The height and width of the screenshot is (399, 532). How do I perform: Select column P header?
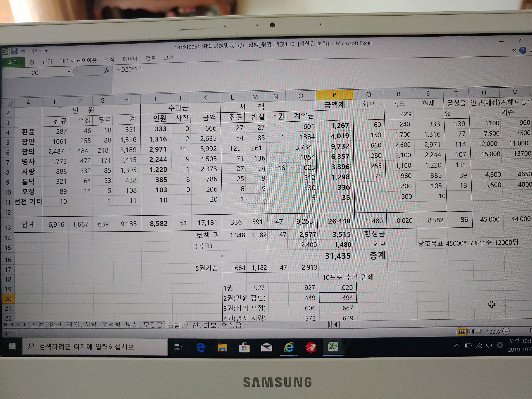tap(334, 95)
